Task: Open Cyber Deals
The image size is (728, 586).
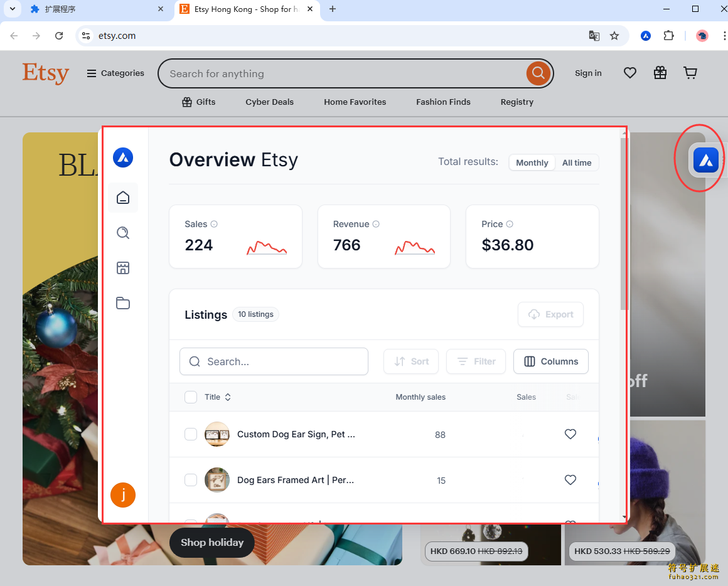Action: tap(270, 102)
